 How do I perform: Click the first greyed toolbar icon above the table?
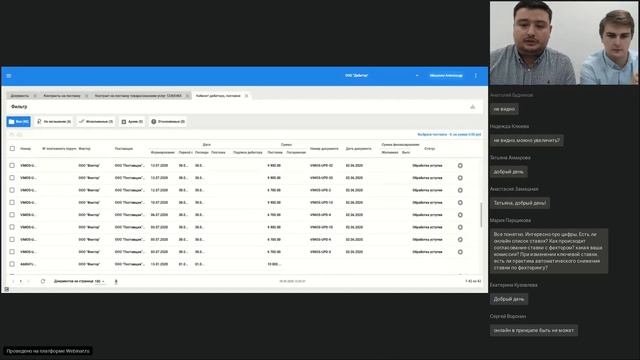click(12, 134)
